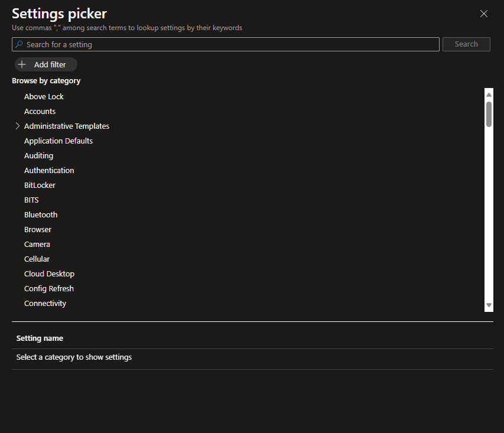Click the scrollbar down arrow
Viewport: 504px width, 433px height.
pyautogui.click(x=489, y=305)
